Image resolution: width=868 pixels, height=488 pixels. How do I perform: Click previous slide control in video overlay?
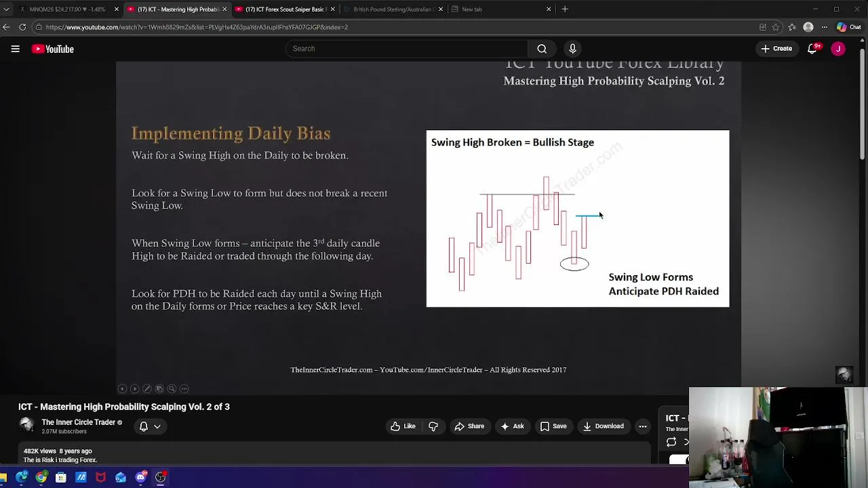click(x=122, y=389)
